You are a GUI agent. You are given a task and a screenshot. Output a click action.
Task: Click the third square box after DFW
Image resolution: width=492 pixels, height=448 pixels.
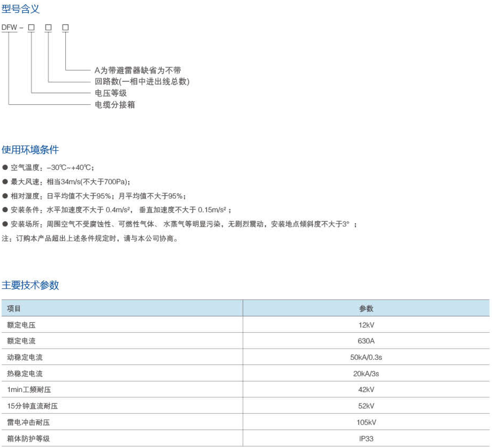click(66, 27)
